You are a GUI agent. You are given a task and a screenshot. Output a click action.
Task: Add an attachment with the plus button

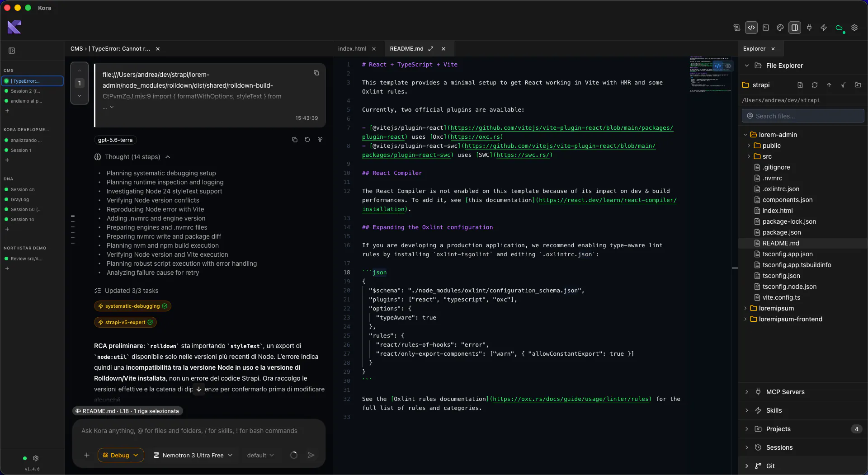(87, 455)
